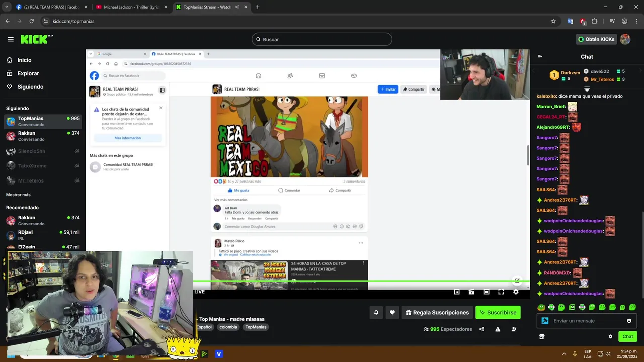Enter fullscreen on the video player

coord(501,292)
